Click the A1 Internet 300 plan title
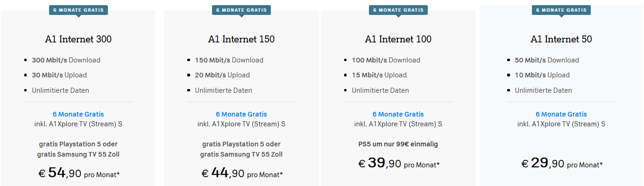Screen dimensions: 644x186 [x=78, y=39]
